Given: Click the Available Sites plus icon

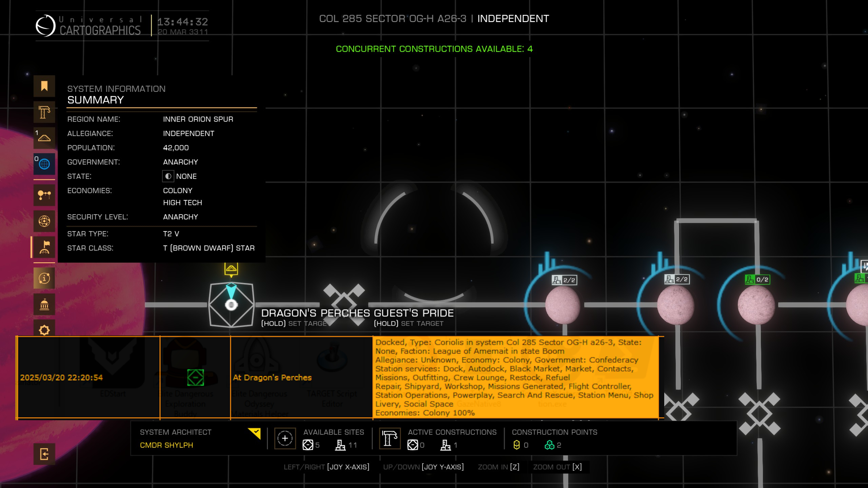Looking at the screenshot, I should tap(285, 438).
